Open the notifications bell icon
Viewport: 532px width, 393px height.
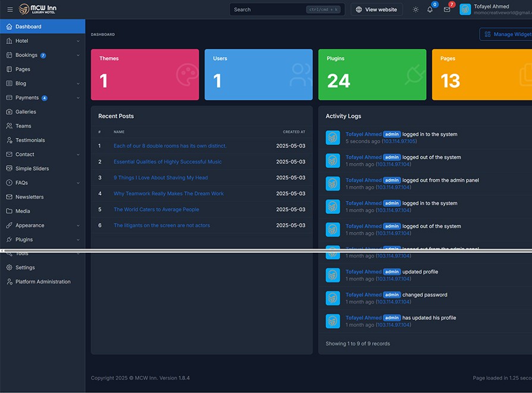click(x=430, y=10)
